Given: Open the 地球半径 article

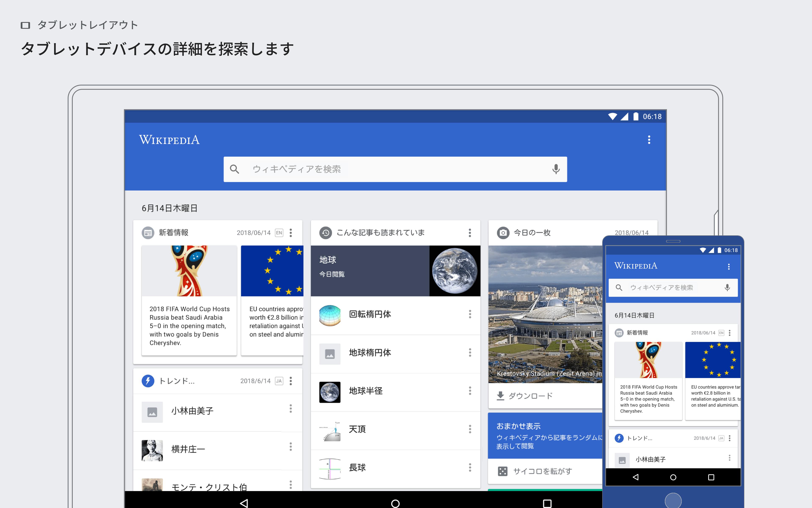Looking at the screenshot, I should (x=395, y=392).
